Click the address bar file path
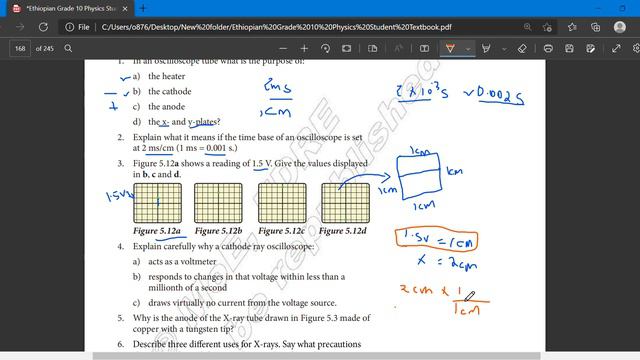The width and height of the screenshot is (640, 360). 276,27
